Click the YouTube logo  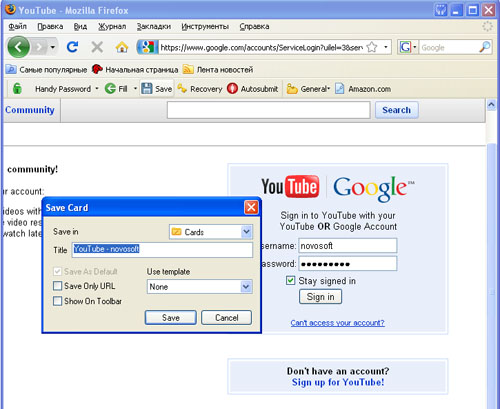pos(290,186)
